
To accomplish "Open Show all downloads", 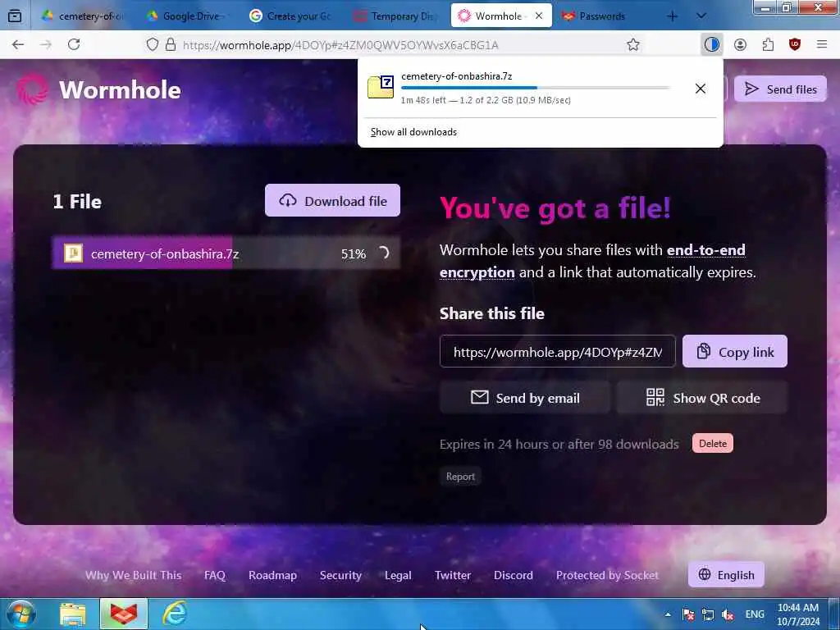I will (413, 132).
